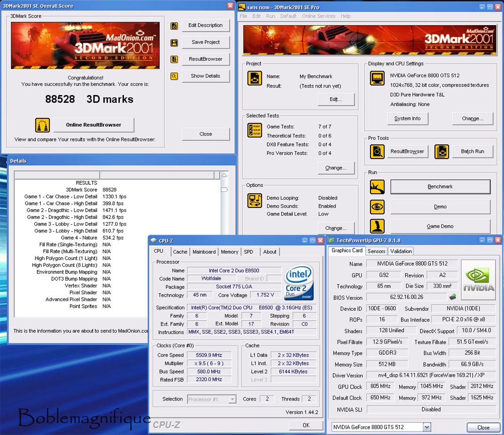The image size is (504, 435).
Task: Click the Batch Run icon
Action: [442, 152]
